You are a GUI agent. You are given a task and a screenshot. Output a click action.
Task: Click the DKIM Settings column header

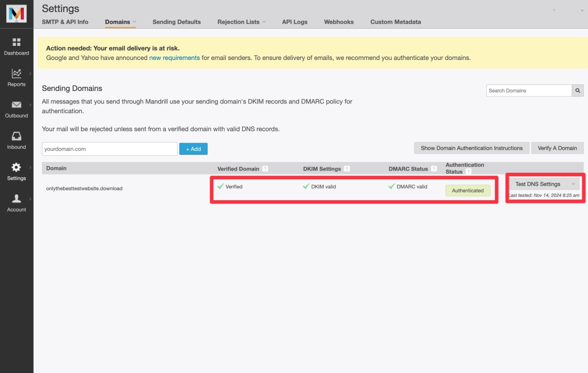coord(322,169)
